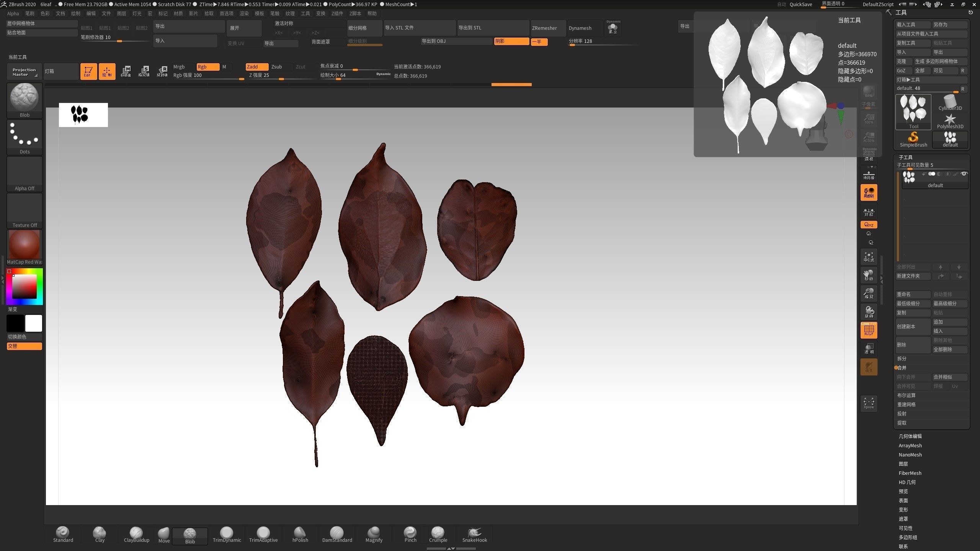980x551 pixels.
Task: Enable Zsub mode
Action: pyautogui.click(x=281, y=67)
